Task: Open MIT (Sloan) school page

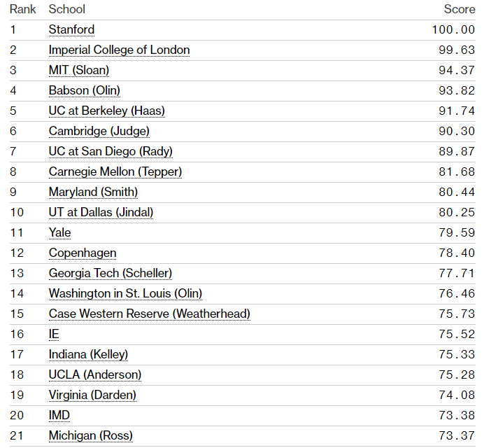Action: tap(88, 71)
